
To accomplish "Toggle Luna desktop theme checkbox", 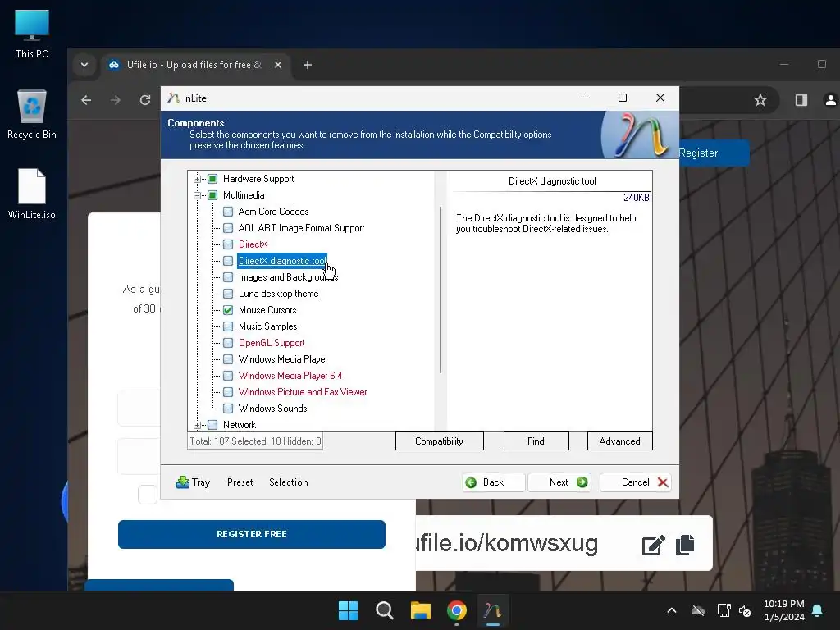I will [x=228, y=294].
